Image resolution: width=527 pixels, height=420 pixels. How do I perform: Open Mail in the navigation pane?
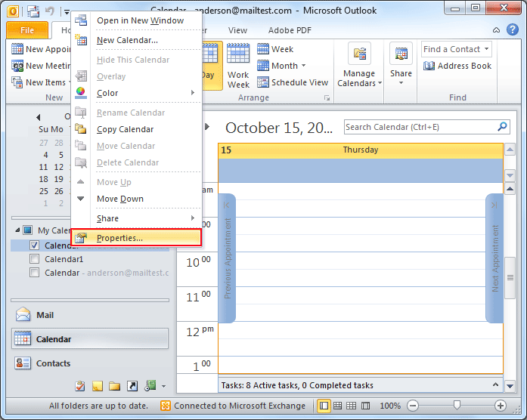point(90,315)
